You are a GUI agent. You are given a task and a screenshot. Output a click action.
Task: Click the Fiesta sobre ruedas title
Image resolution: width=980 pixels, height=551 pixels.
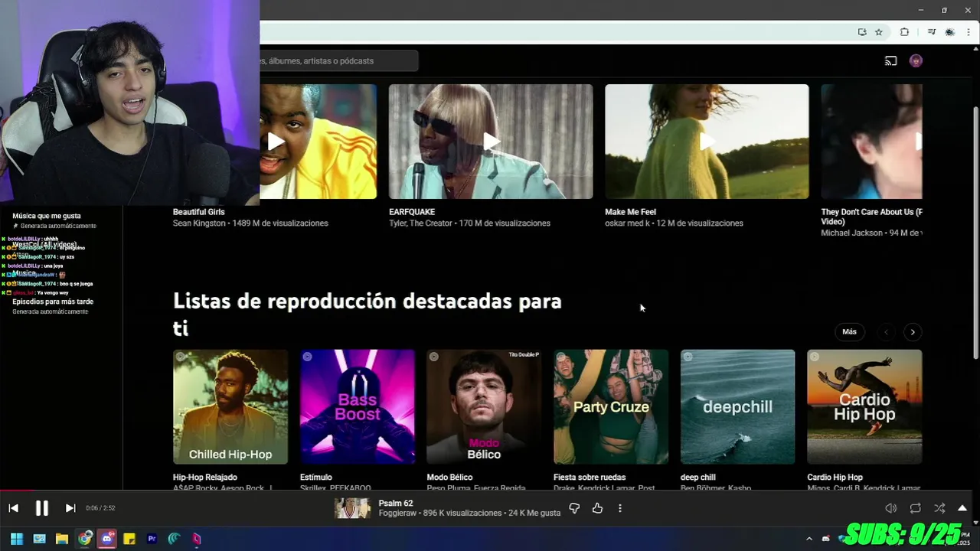pyautogui.click(x=590, y=478)
